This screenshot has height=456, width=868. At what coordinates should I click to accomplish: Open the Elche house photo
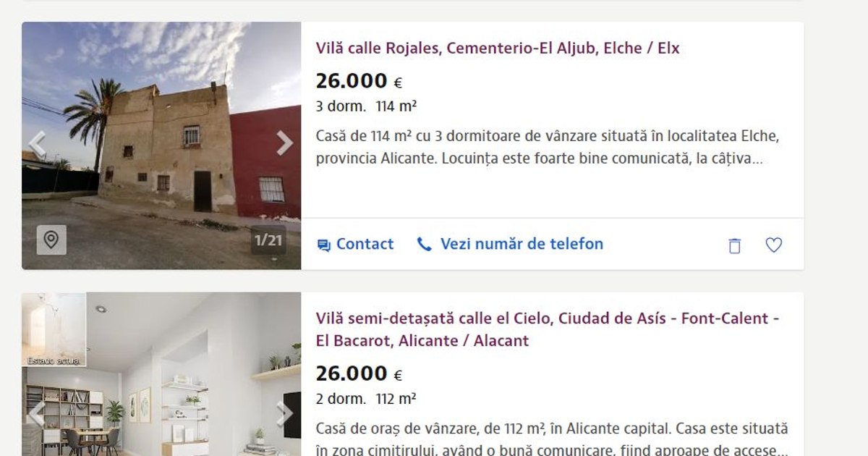click(x=161, y=145)
